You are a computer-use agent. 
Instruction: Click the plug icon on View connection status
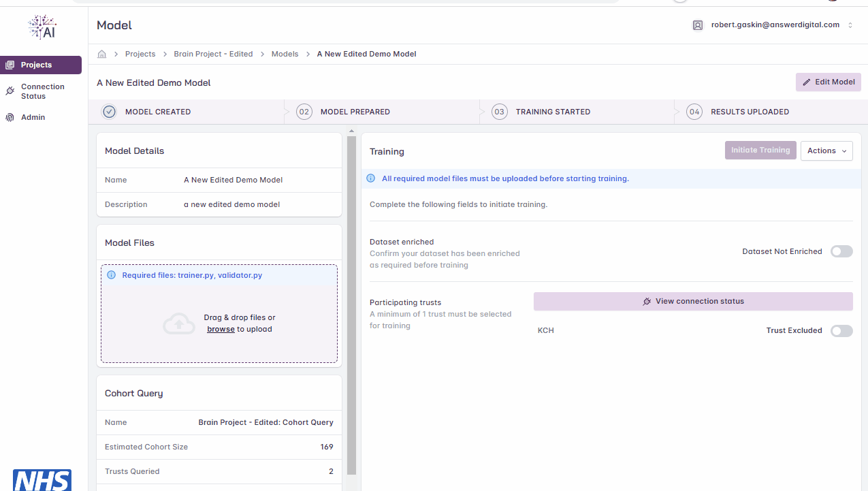pos(647,301)
